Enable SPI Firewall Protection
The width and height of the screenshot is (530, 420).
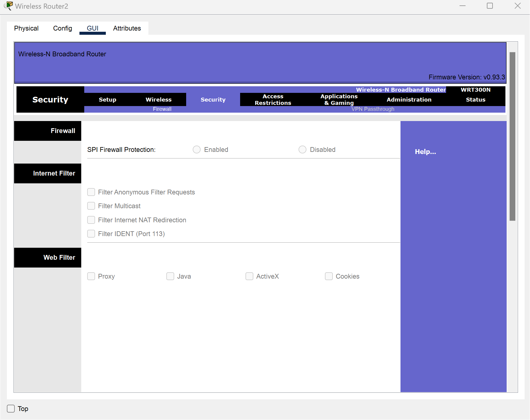[x=197, y=149]
